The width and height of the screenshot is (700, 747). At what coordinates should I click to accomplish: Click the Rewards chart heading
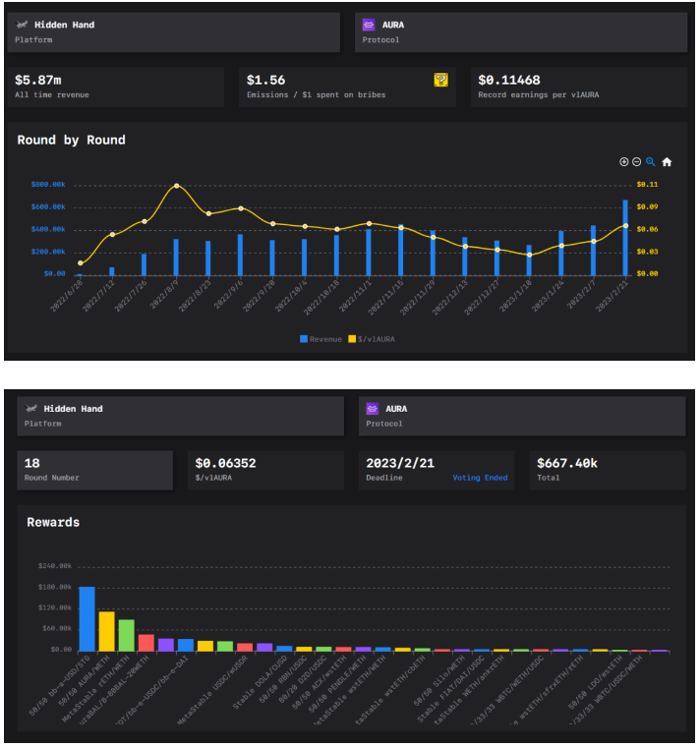coord(53,522)
